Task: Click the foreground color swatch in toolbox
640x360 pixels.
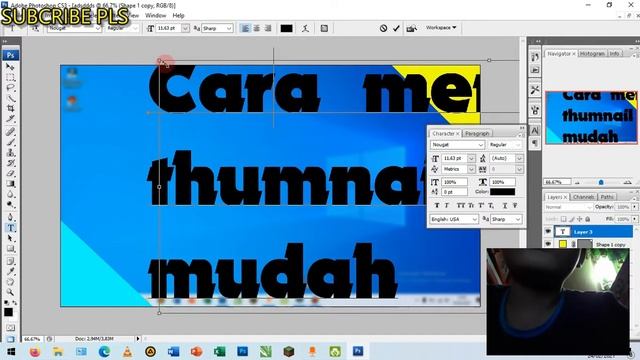Action: point(8,312)
